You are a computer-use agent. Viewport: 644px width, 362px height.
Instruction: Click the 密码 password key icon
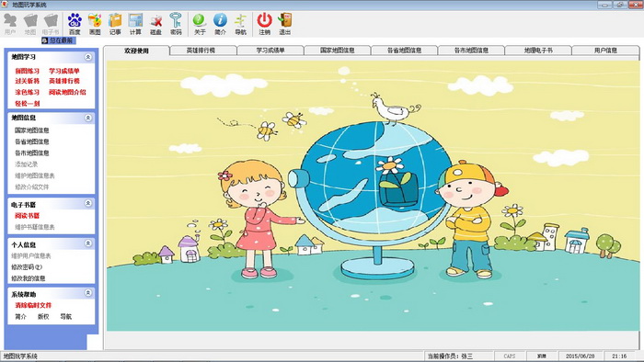click(x=176, y=24)
